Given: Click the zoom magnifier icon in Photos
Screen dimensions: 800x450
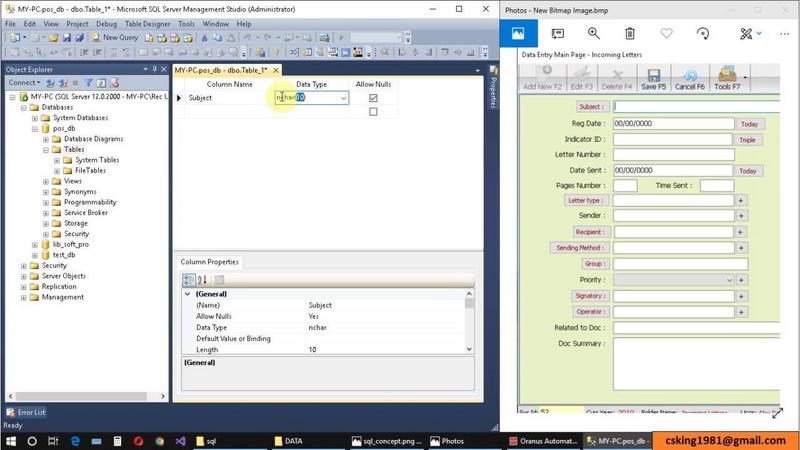Looking at the screenshot, I should point(593,34).
